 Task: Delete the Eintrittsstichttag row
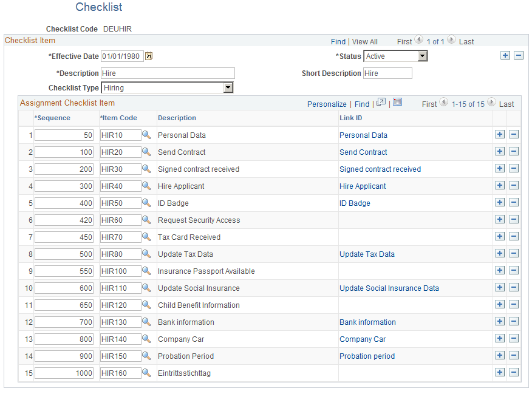pyautogui.click(x=514, y=372)
